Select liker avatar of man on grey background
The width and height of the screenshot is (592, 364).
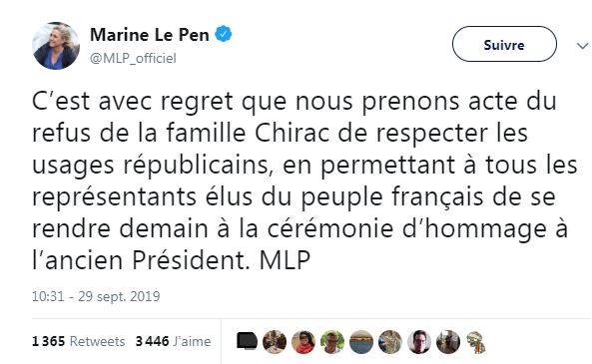(x=419, y=342)
